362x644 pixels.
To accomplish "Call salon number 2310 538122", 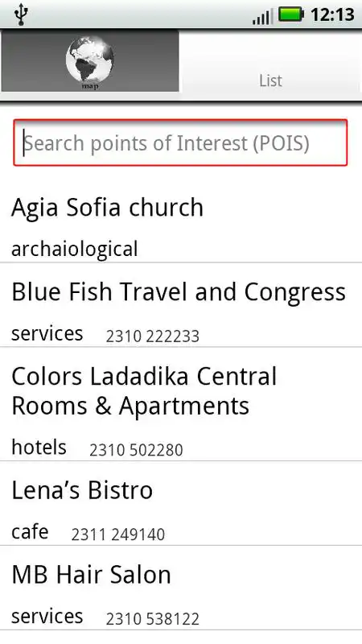I will [x=152, y=619].
